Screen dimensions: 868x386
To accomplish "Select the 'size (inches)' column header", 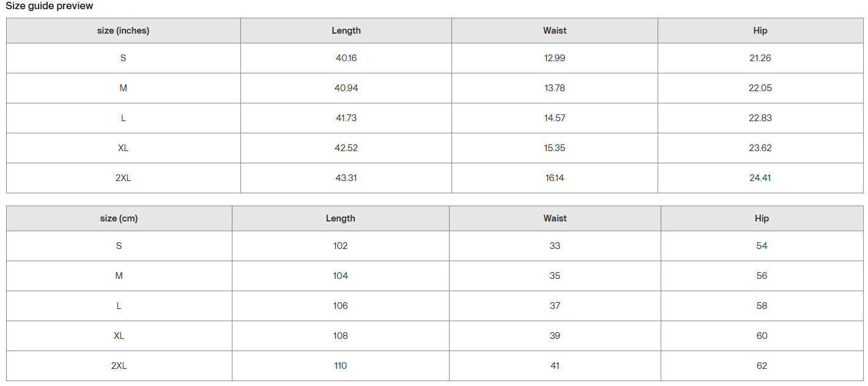I will click(x=123, y=31).
